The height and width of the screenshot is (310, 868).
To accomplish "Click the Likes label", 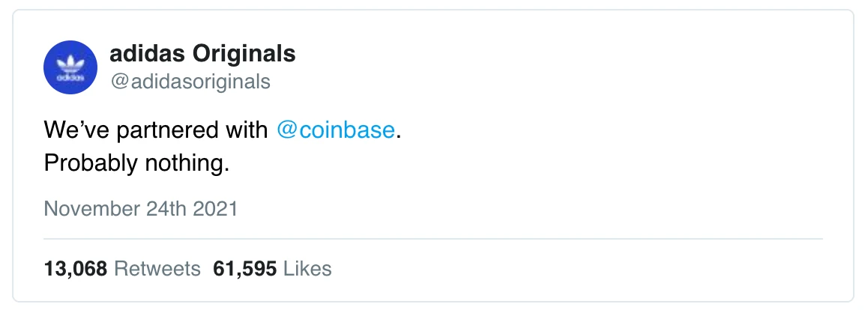I will tap(307, 269).
